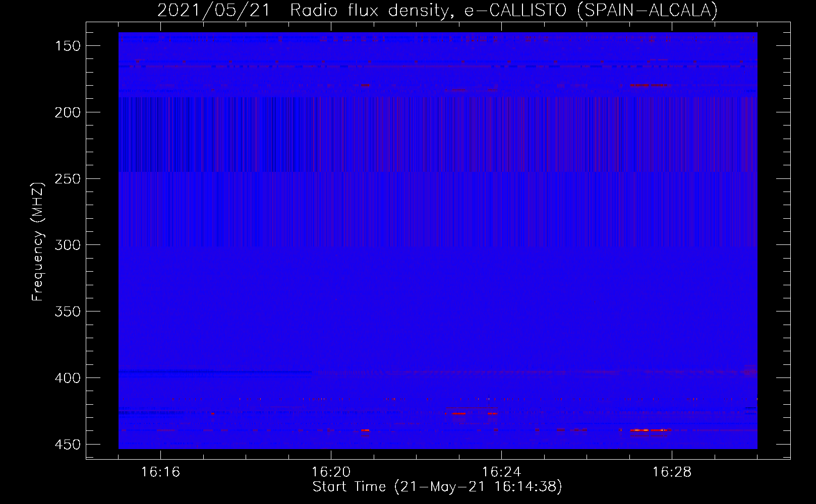The height and width of the screenshot is (504, 816).
Task: Click the date "2021/05/21" in the title
Action: click(x=214, y=10)
